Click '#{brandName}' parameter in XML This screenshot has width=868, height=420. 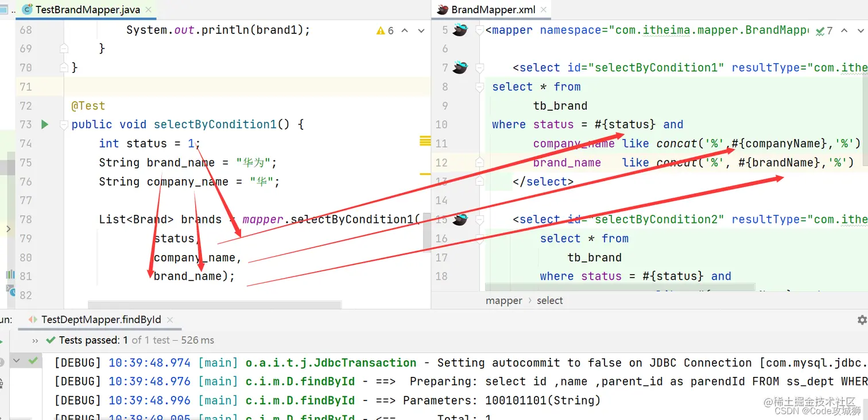[x=780, y=163]
